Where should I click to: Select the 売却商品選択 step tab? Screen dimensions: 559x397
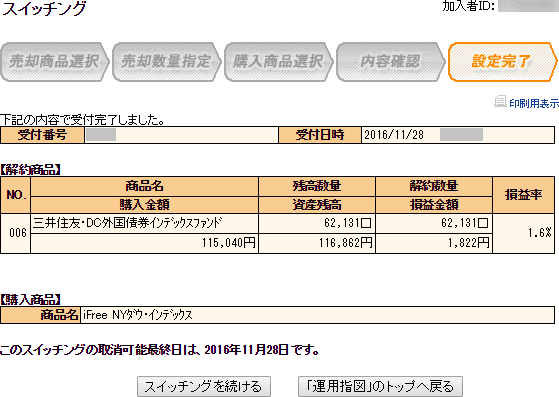[55, 62]
